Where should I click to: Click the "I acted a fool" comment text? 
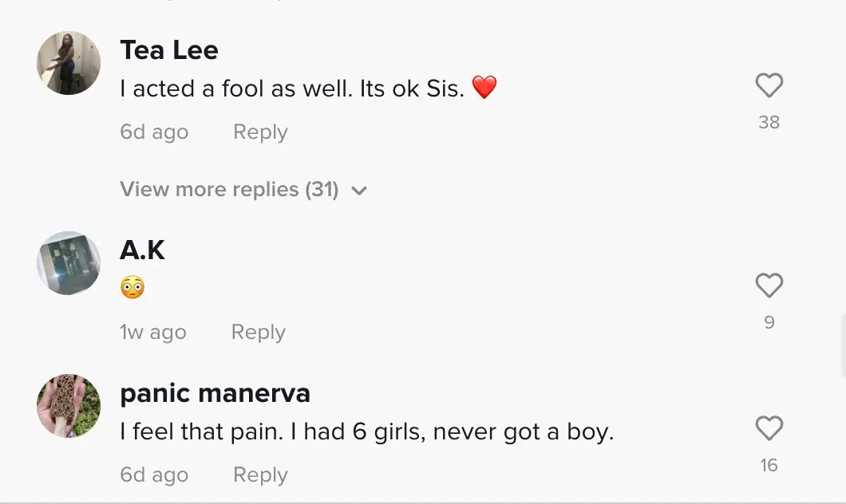point(292,88)
